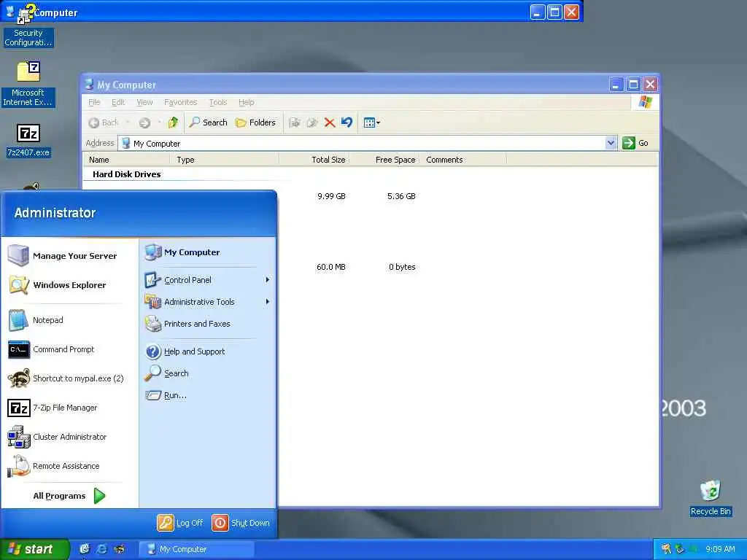This screenshot has width=747, height=560.
Task: Sort by Free Space column header
Action: [x=384, y=160]
